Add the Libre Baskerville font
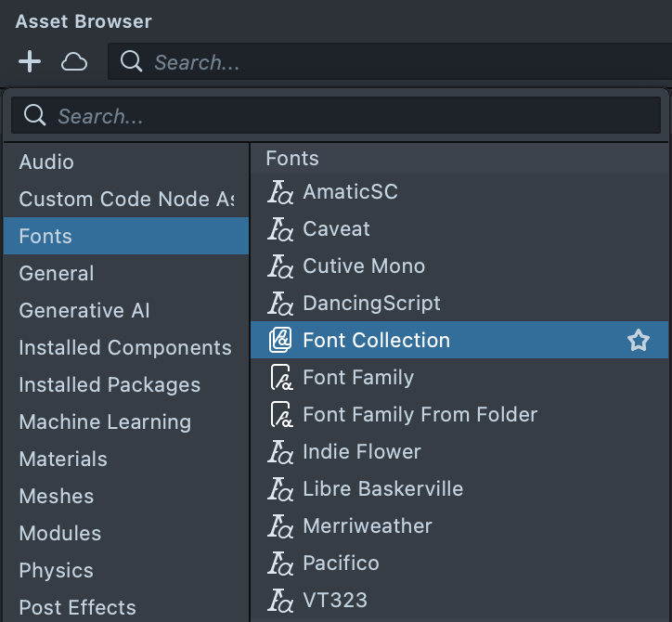Screen dimensions: 672x622 (382, 488)
